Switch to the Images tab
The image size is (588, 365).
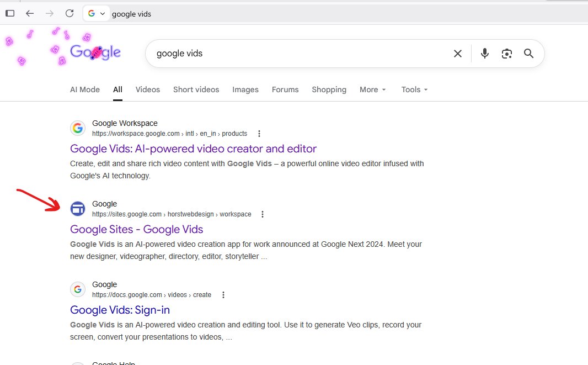click(x=245, y=90)
